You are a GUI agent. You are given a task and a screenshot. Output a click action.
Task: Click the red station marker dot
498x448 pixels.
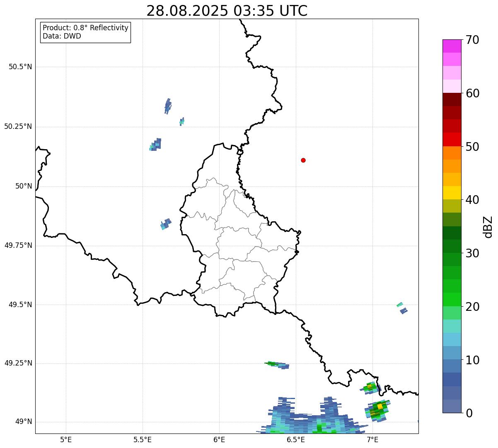[303, 160]
